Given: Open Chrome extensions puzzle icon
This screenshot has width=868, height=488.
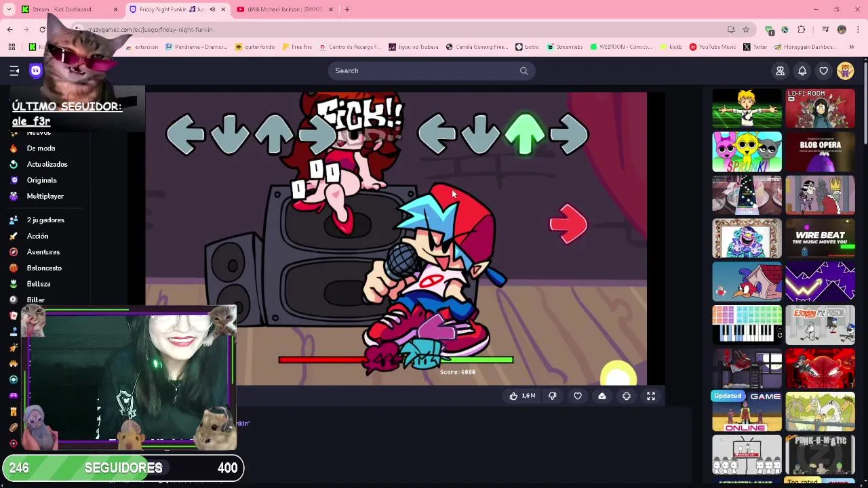Looking at the screenshot, I should (802, 30).
